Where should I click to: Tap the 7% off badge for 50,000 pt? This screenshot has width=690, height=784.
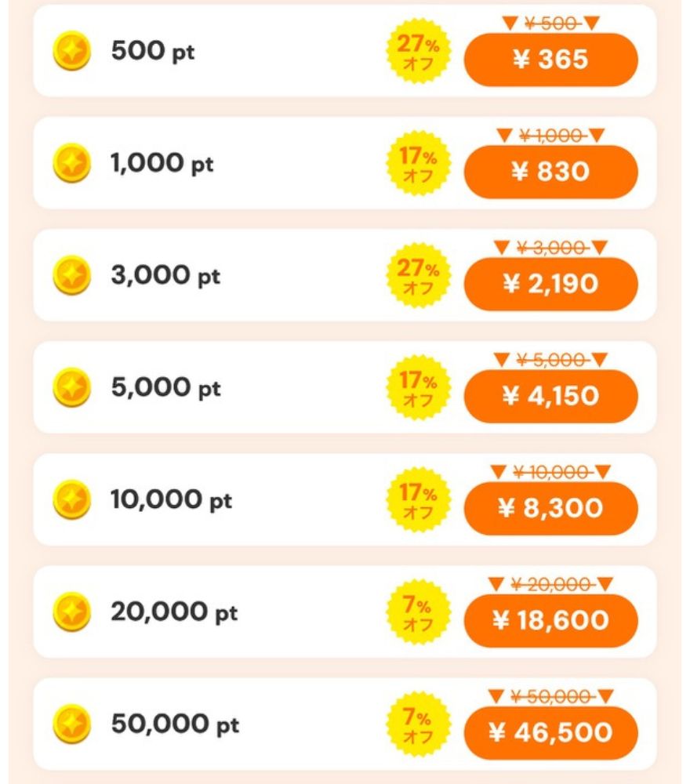pos(419,725)
